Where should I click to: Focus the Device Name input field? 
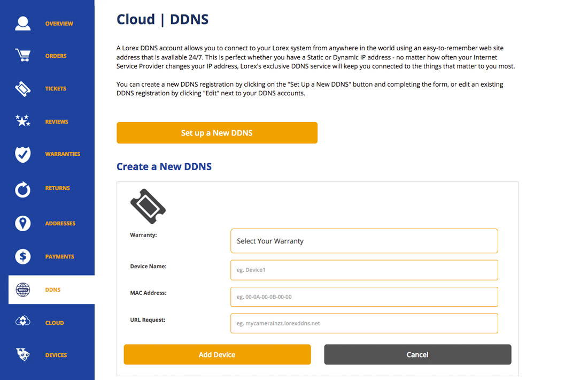click(x=364, y=270)
